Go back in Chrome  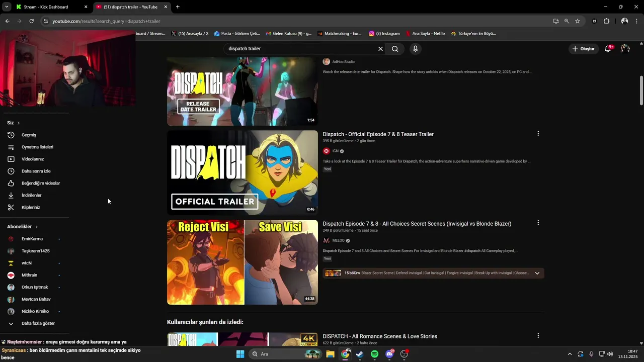click(7, 21)
